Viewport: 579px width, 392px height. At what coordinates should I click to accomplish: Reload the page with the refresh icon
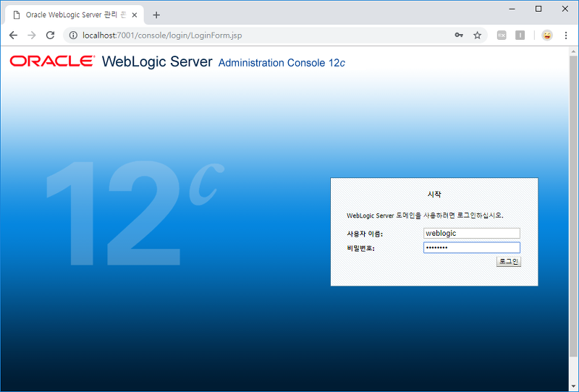[50, 35]
